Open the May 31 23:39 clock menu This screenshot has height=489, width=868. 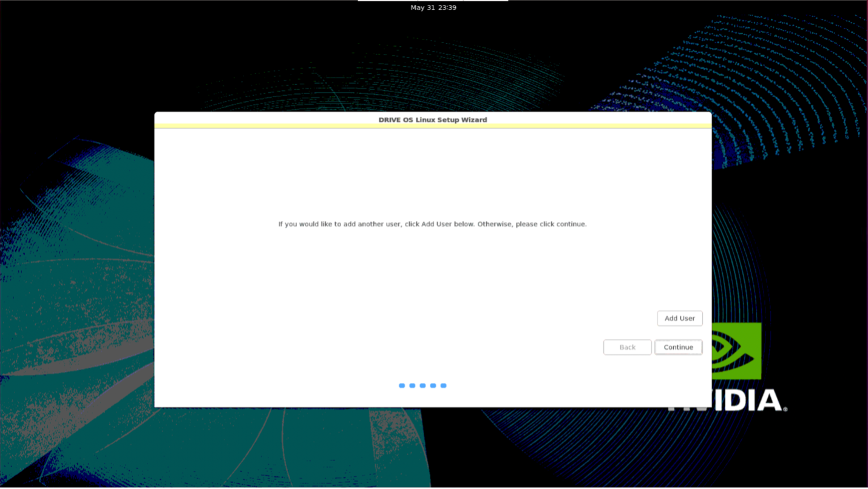coord(433,8)
